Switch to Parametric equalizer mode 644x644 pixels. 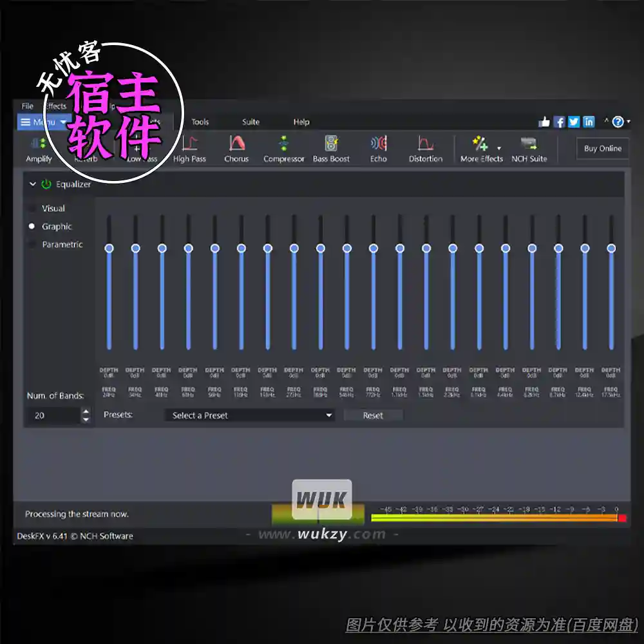pyautogui.click(x=33, y=244)
